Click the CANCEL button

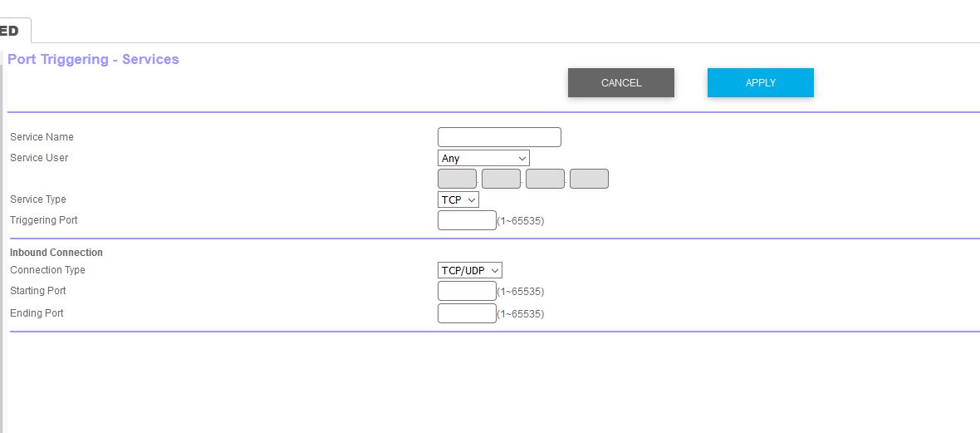coord(620,82)
